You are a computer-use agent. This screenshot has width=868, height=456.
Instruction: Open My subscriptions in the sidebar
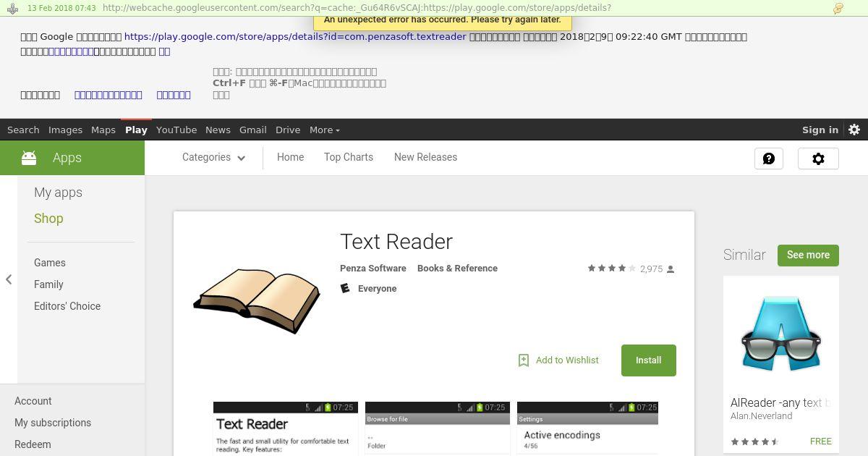[53, 423]
